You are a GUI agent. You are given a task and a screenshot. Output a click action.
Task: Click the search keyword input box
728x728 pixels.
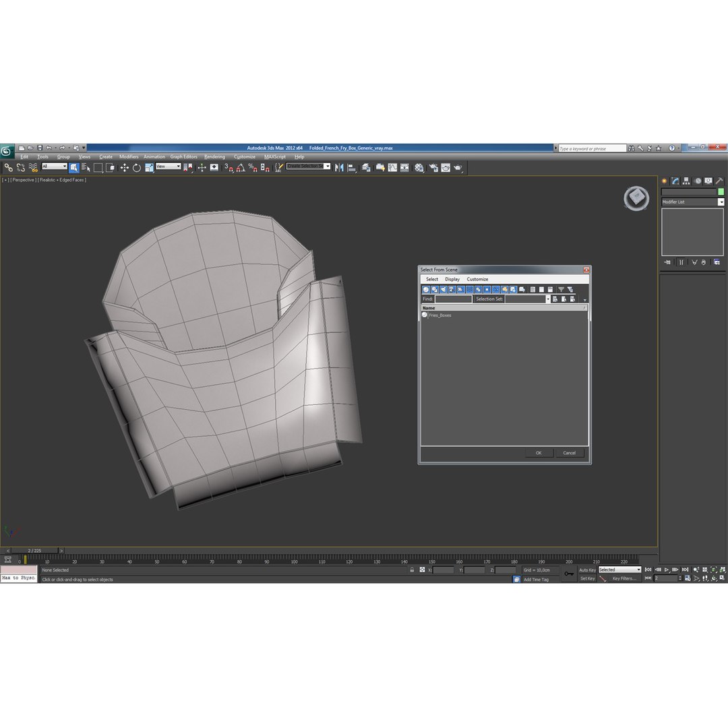coord(593,148)
